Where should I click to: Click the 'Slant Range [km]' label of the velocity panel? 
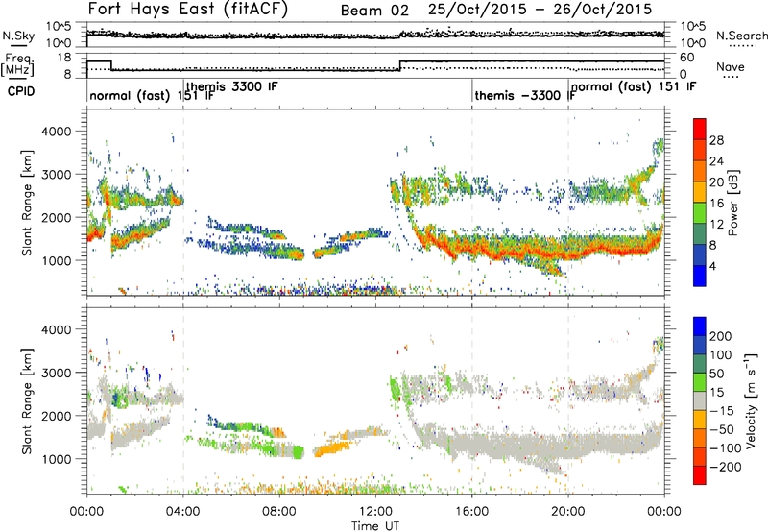pos(27,400)
